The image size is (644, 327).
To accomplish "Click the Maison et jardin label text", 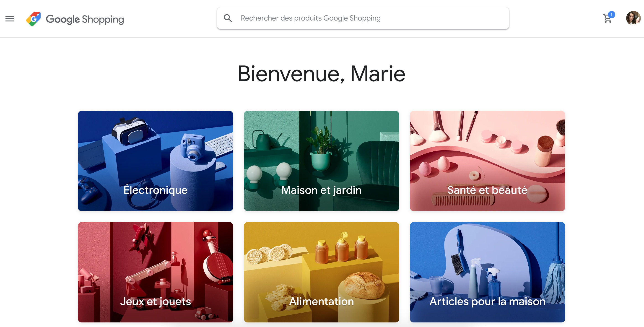I will click(x=321, y=190).
